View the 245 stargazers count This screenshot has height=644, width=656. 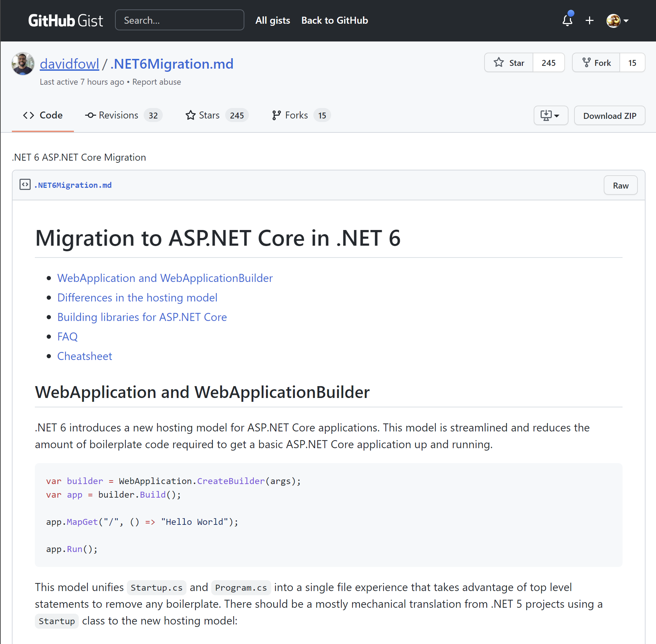click(x=549, y=63)
